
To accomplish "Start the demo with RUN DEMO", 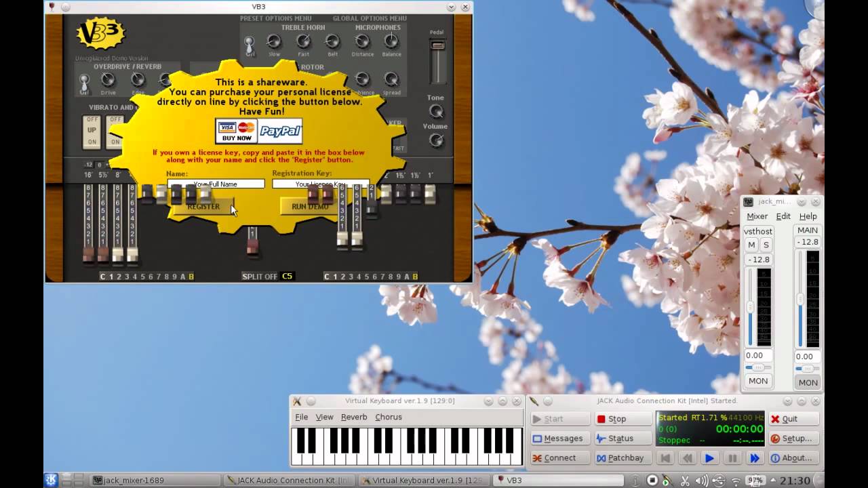I will coord(310,206).
